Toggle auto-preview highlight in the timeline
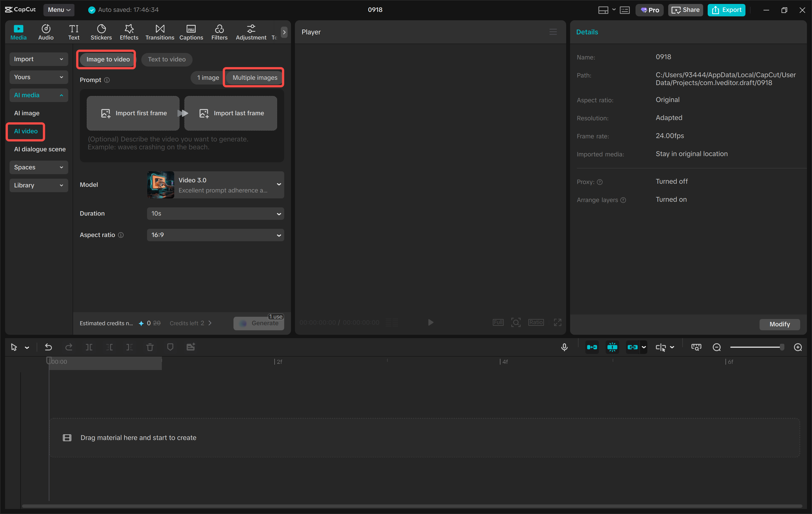 point(612,347)
